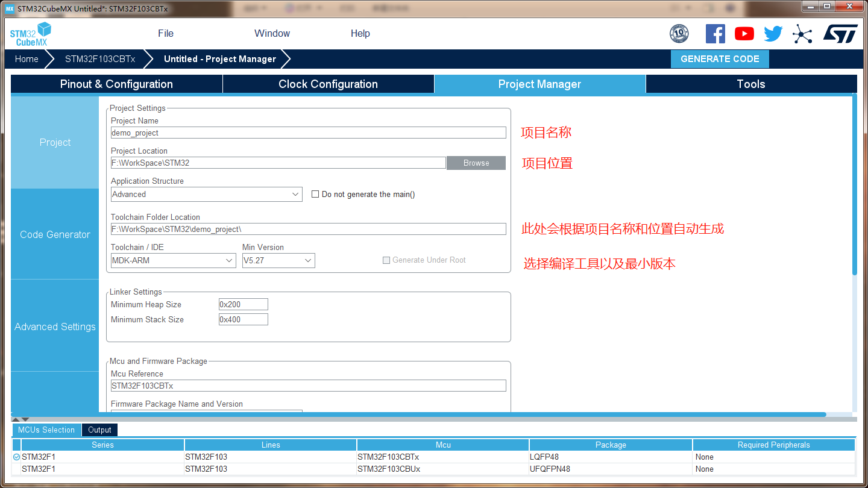Click the vertical scrollbar of settings pane
This screenshot has height=488, width=868.
click(x=854, y=184)
